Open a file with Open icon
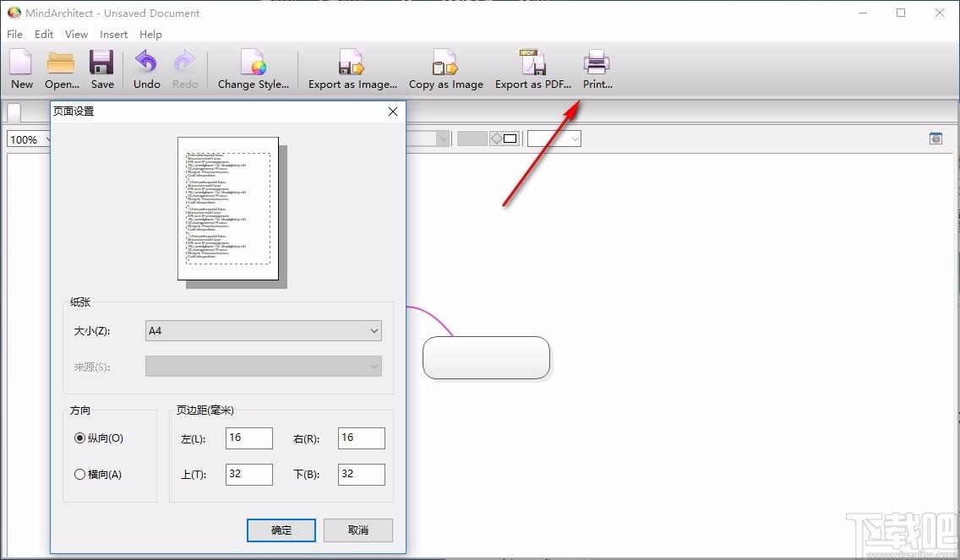 pos(62,69)
